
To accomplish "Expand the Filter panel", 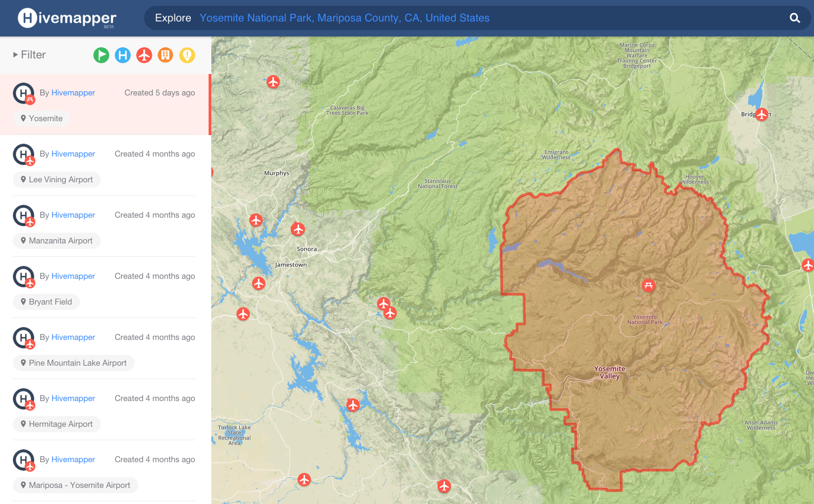I will (x=29, y=55).
